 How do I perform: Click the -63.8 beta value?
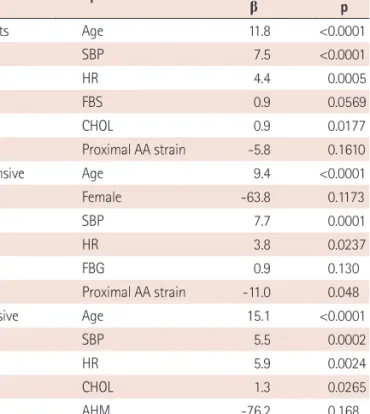(256, 197)
